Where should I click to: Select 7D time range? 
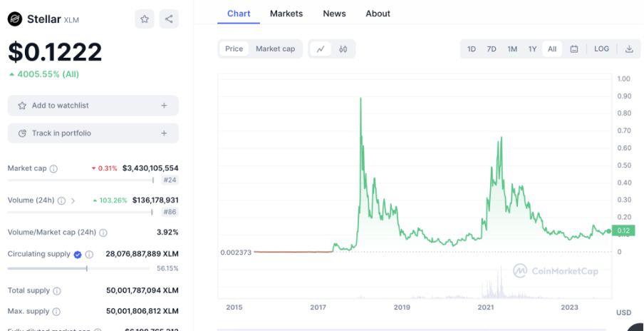tap(492, 49)
